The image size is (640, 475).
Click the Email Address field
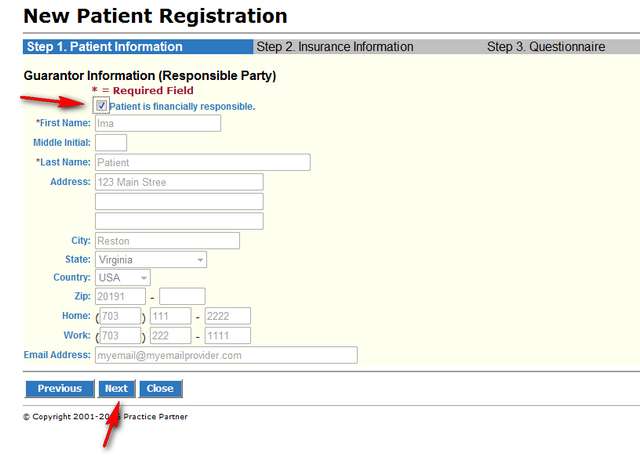click(225, 355)
